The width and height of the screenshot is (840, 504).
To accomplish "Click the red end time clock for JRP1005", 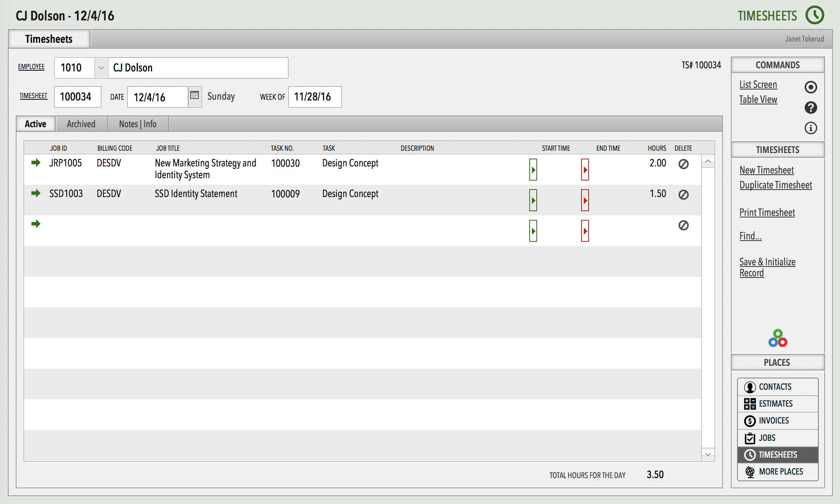I will coord(585,170).
